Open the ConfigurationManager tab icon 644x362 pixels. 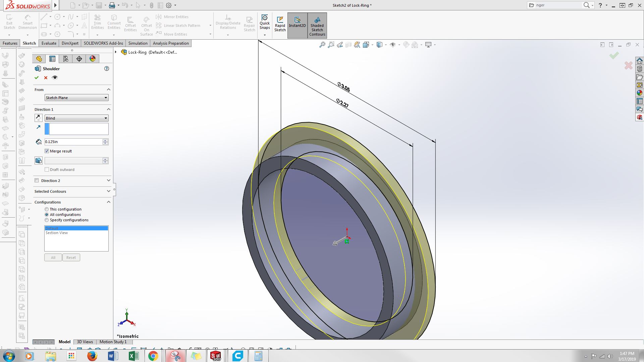[x=66, y=59]
